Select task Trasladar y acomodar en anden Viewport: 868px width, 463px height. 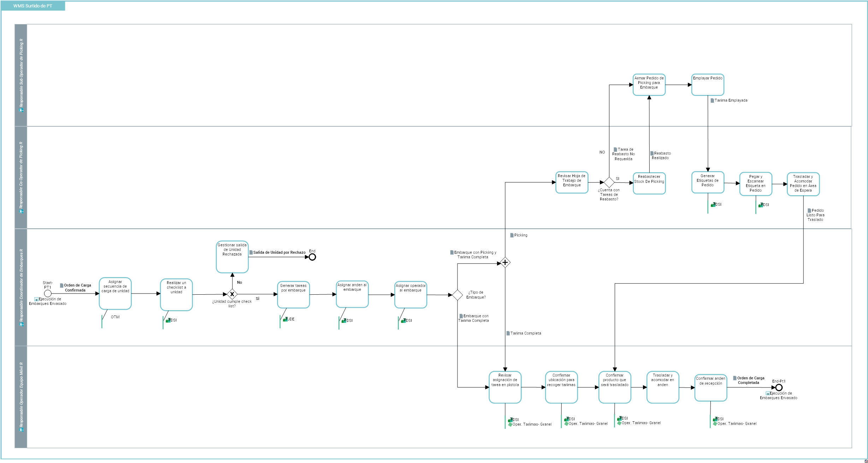(663, 387)
